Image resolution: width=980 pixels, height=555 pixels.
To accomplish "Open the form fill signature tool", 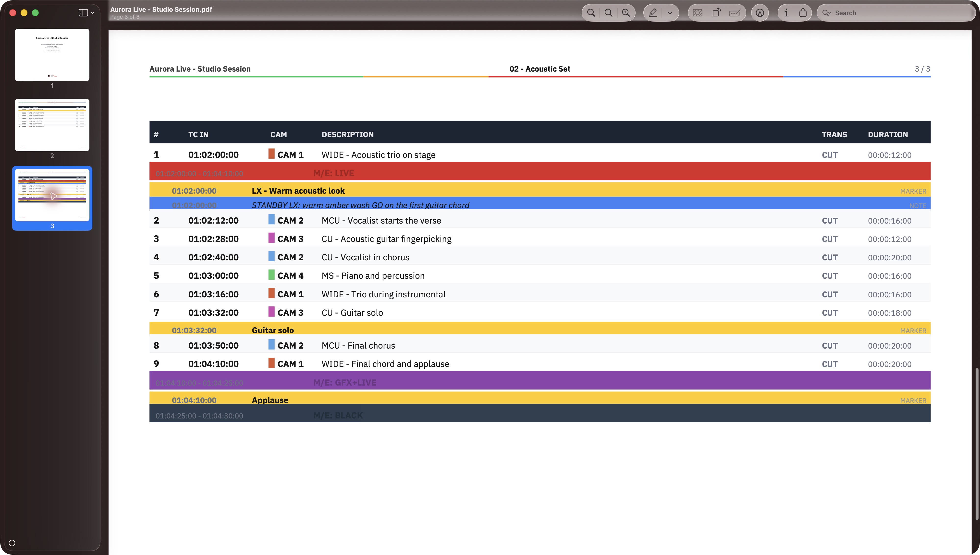I will pos(735,13).
